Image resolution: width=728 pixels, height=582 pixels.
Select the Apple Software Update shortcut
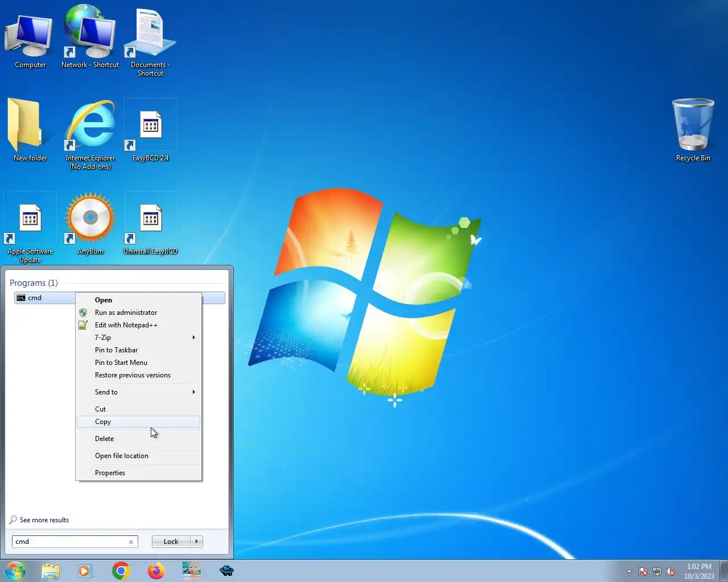pyautogui.click(x=30, y=228)
